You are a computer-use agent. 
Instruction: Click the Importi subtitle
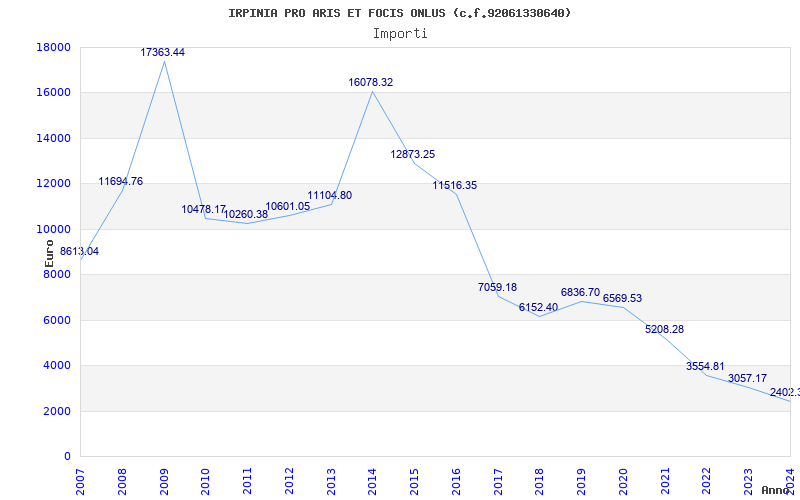[x=400, y=34]
